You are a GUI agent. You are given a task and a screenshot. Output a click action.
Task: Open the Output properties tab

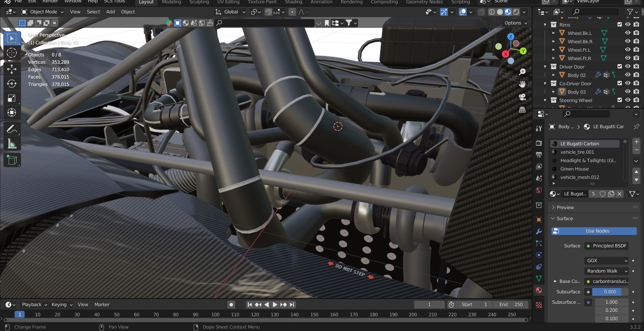(539, 155)
